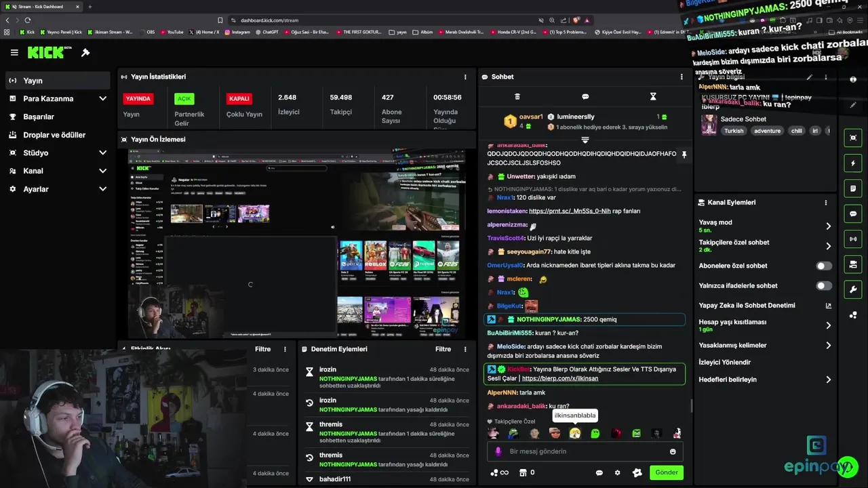
Task: Select the ilkinsanblabla yellow emote
Action: click(x=575, y=433)
